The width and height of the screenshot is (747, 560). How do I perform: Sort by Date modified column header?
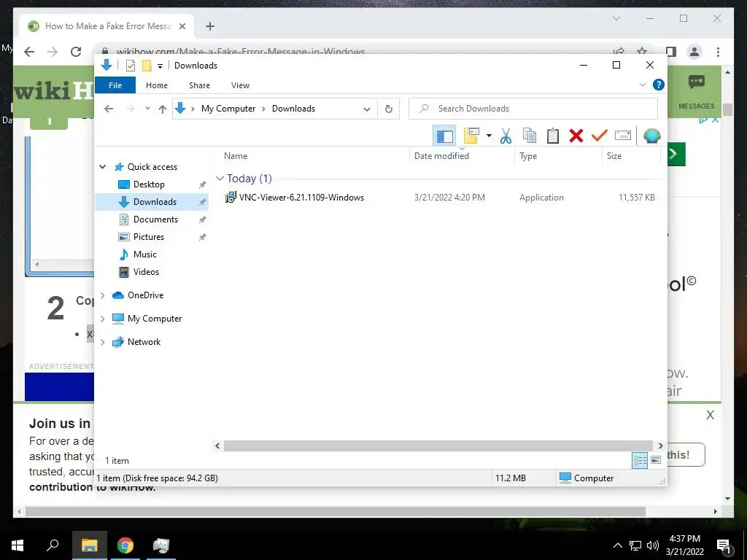click(x=441, y=156)
